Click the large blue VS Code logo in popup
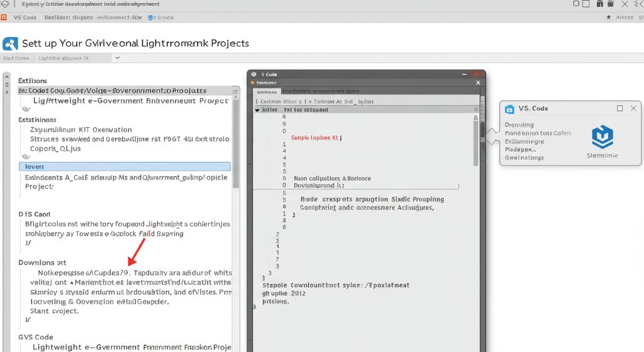 click(x=602, y=136)
